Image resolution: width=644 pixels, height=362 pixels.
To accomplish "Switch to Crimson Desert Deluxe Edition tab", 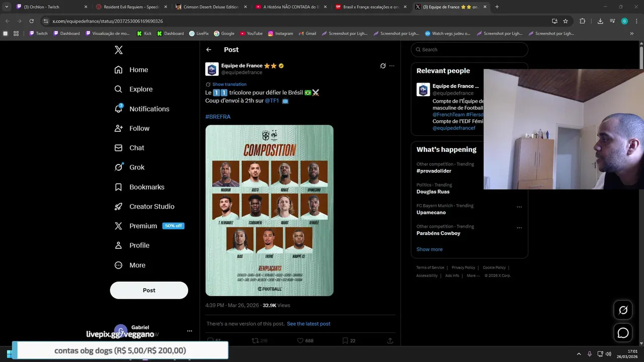I will click(211, 7).
